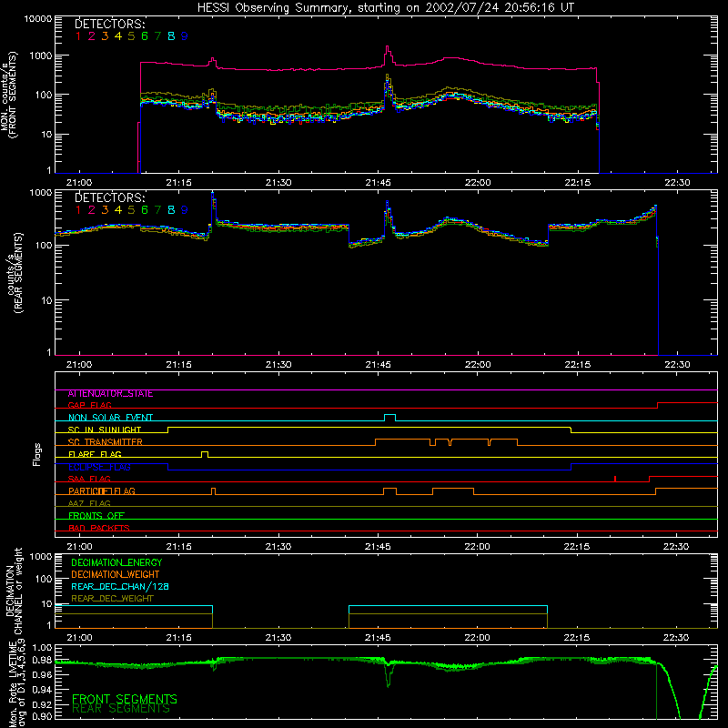Select the "DECIMATION_WEIGHT" legend entry
The image size is (728, 728).
pyautogui.click(x=116, y=574)
